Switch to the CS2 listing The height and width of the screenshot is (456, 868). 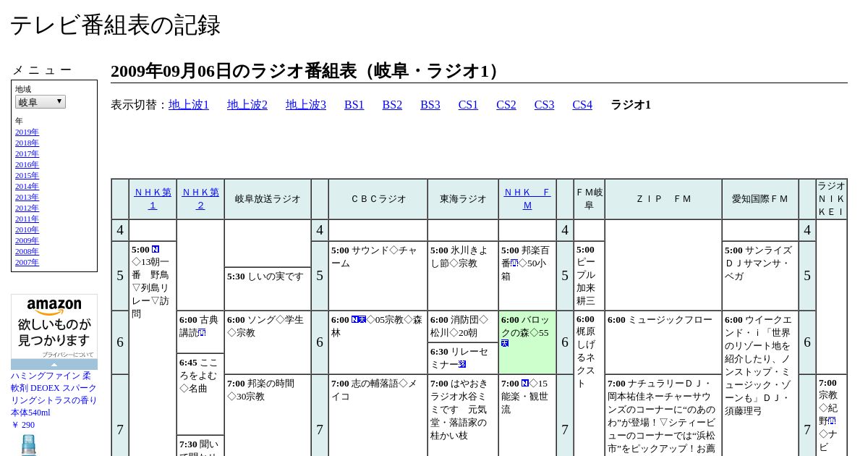coord(506,105)
